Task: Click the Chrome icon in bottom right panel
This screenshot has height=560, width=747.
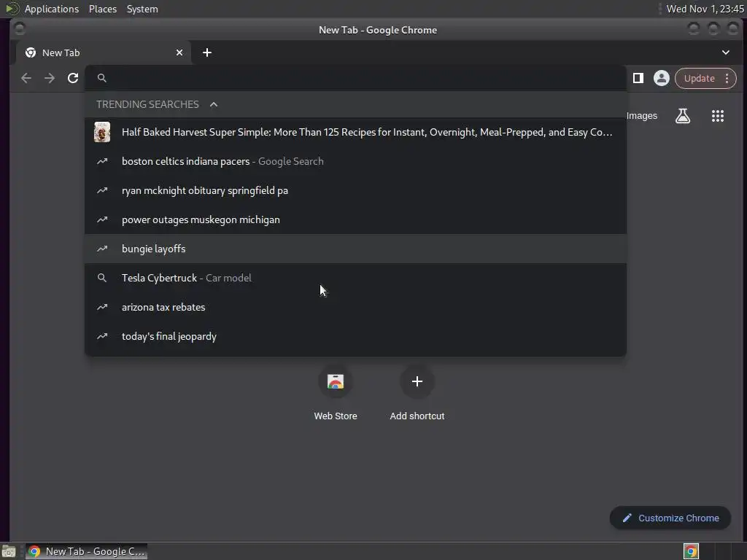Action: pos(691,551)
